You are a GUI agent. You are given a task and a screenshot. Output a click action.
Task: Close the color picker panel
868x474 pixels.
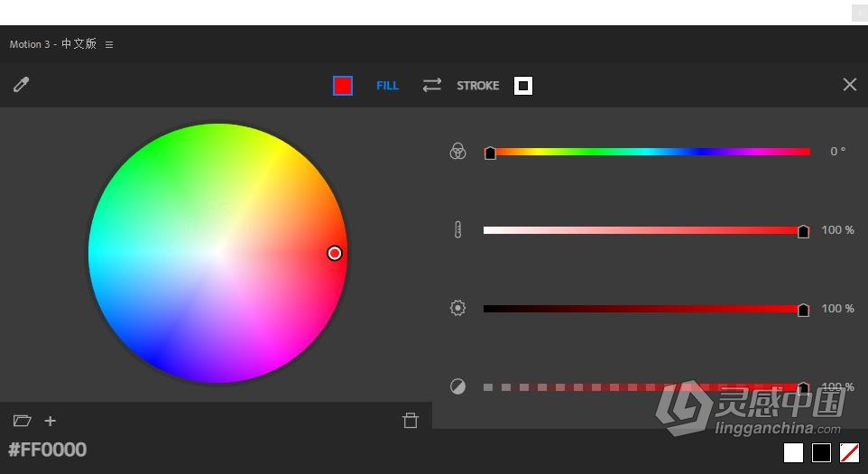pyautogui.click(x=850, y=85)
